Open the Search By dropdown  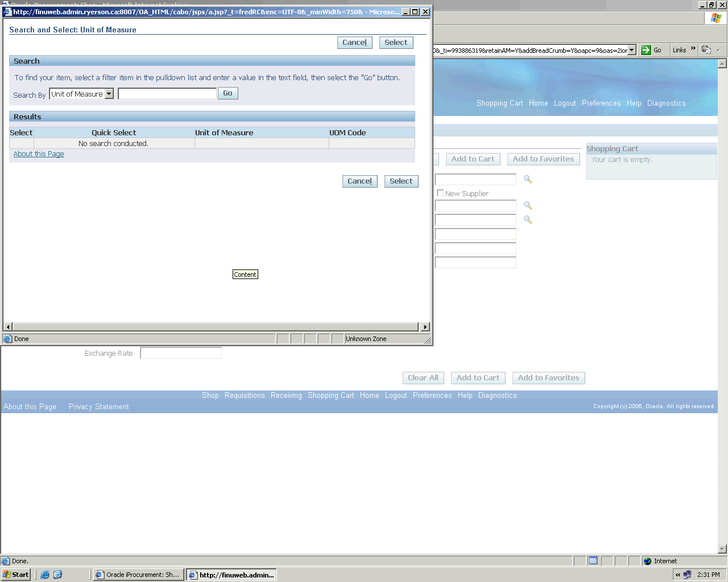[109, 94]
